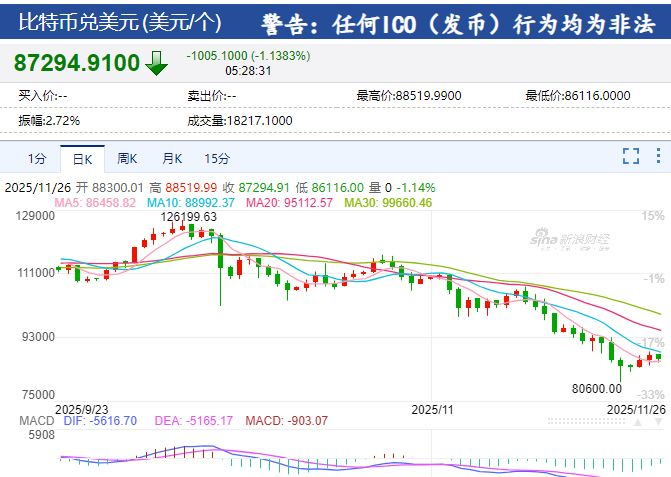The image size is (671, 477).
Task: Toggle the MA5 indicator label
Action: [95, 202]
